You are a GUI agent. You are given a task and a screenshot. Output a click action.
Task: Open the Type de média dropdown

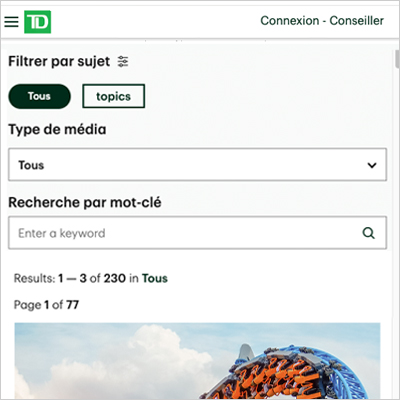coord(197,165)
